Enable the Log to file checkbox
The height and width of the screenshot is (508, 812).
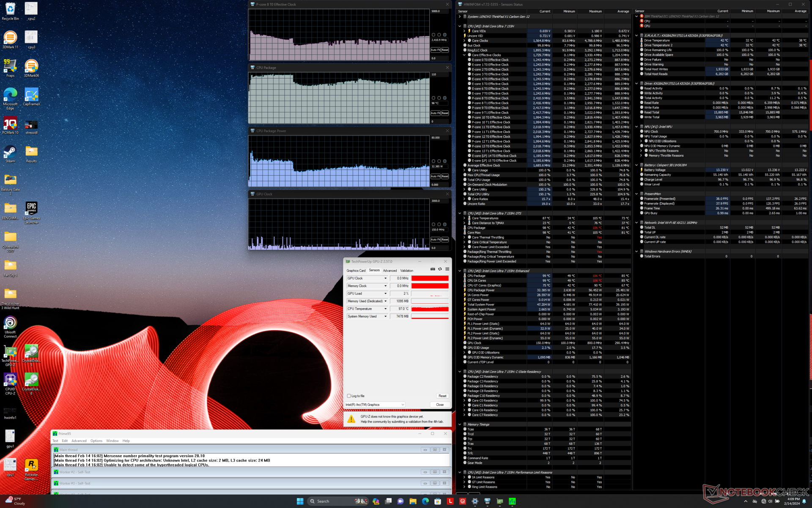(349, 396)
